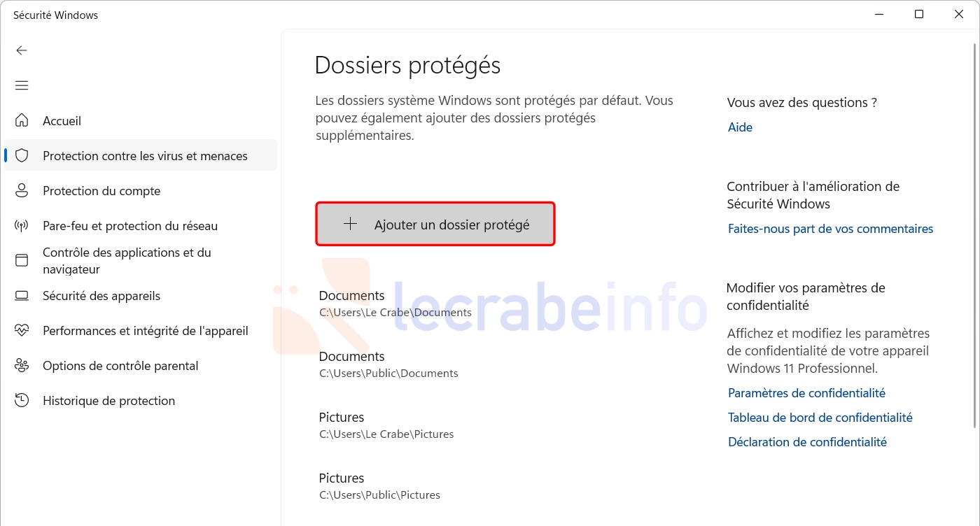The width and height of the screenshot is (980, 526).
Task: Click the Contrôle des applications window icon
Action: (22, 260)
